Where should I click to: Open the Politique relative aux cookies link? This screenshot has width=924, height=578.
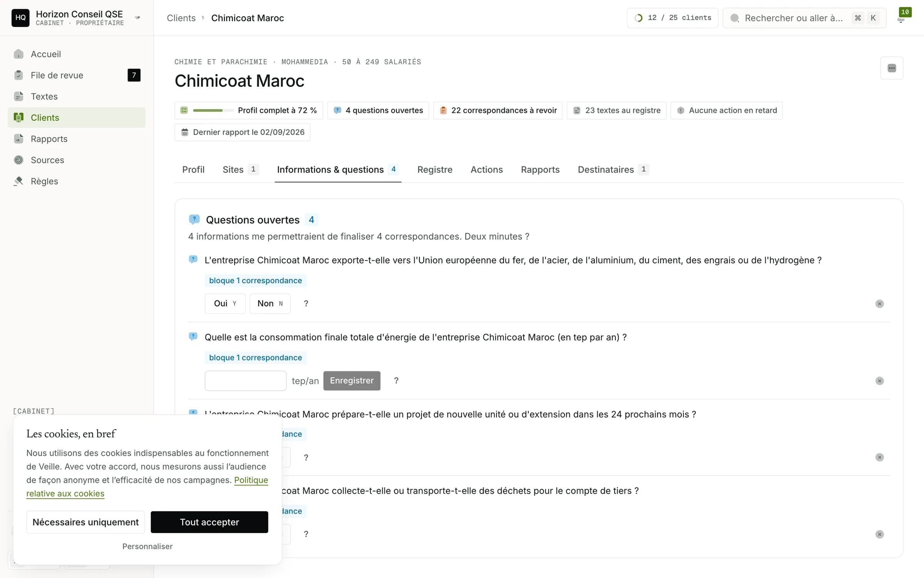tap(251, 480)
